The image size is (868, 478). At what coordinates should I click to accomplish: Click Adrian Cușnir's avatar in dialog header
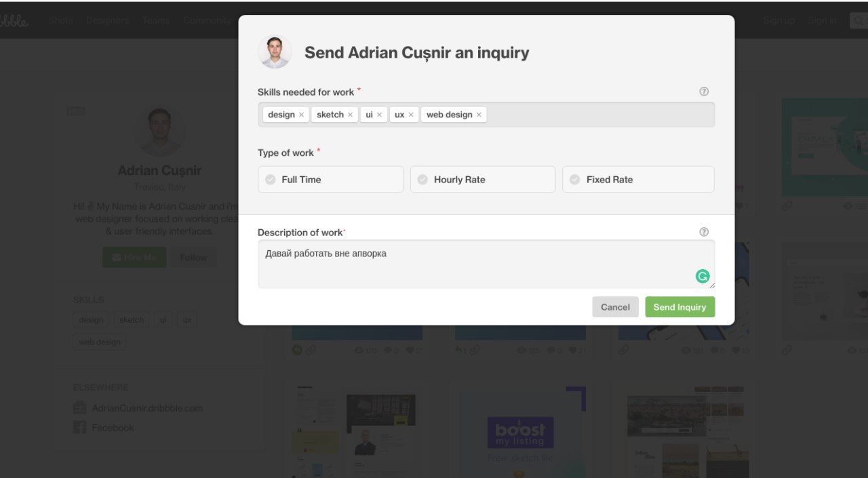[275, 52]
